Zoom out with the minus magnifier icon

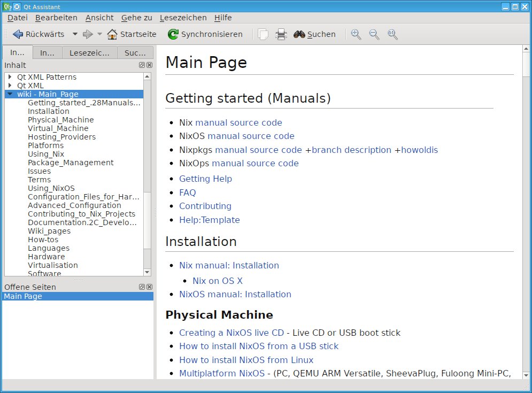[x=374, y=34]
